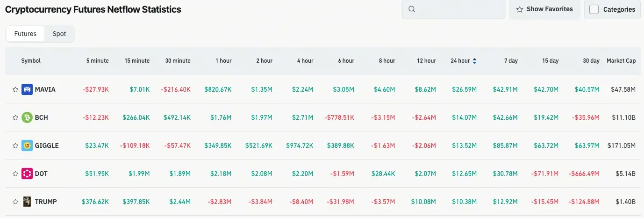Sort by the Market Cap header
Image resolution: width=644 pixels, height=218 pixels.
pos(621,61)
